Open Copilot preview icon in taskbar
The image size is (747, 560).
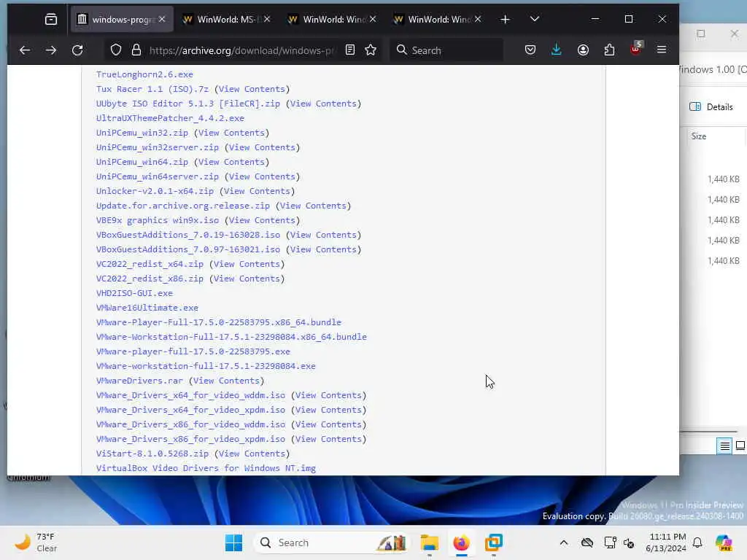[724, 542]
